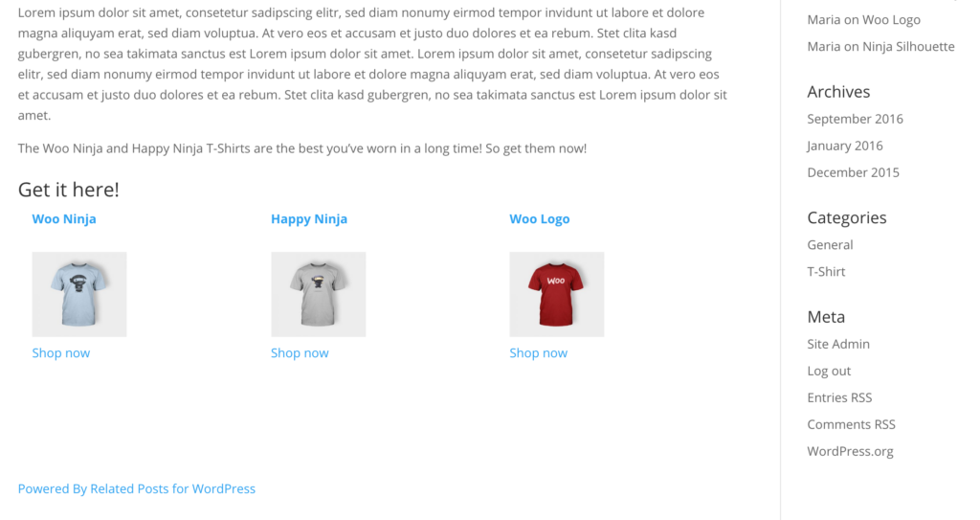Click the light blue Woo Ninja t-shirt image
Screen dimensions: 980x520
click(x=79, y=294)
